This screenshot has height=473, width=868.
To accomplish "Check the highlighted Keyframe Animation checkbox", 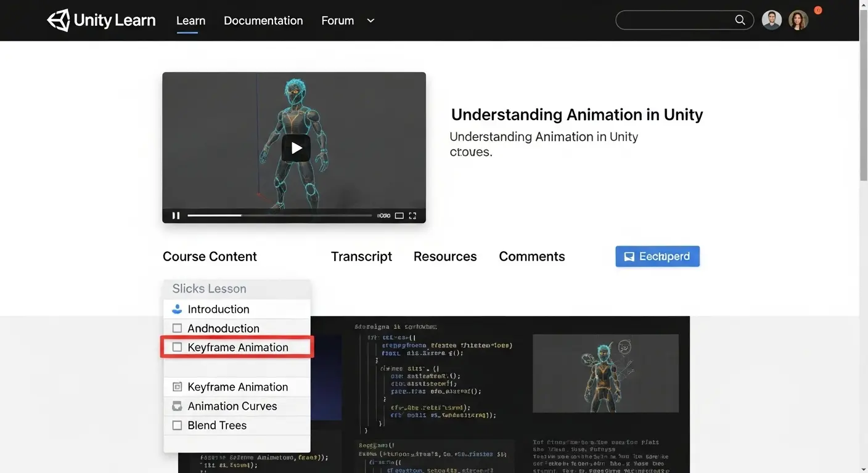I will pyautogui.click(x=177, y=347).
